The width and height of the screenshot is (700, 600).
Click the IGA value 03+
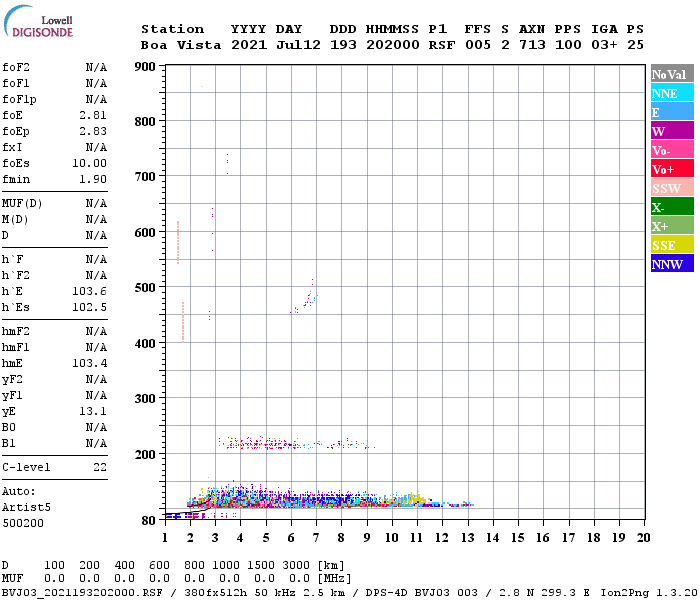tap(604, 45)
